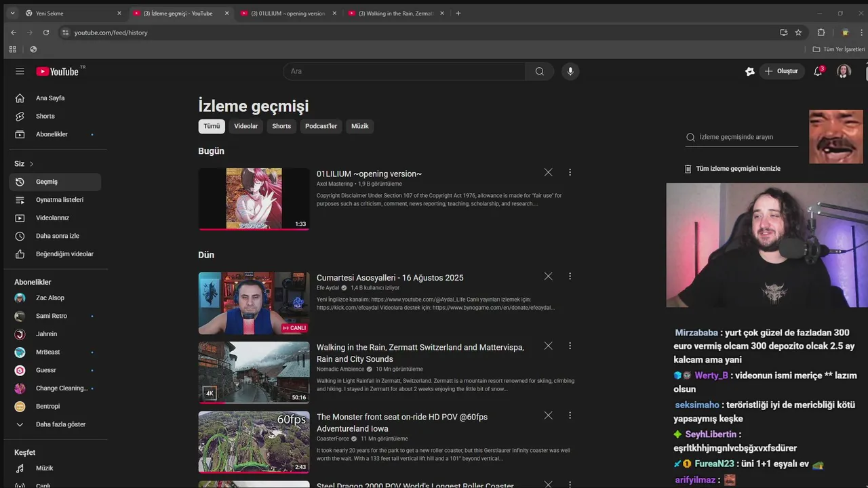Open the notifications bell
The height and width of the screenshot is (488, 868).
[x=818, y=71]
